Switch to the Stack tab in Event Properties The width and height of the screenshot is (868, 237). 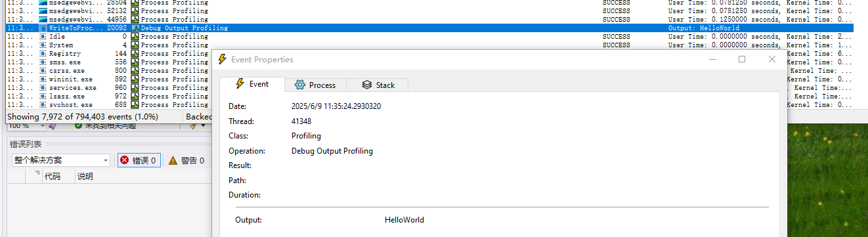pos(379,85)
